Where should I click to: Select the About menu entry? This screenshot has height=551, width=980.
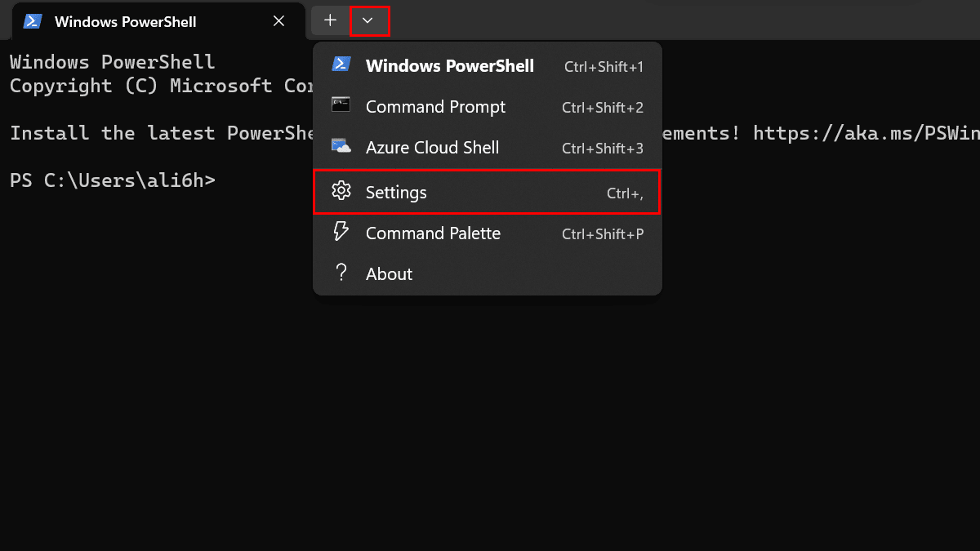coord(389,274)
